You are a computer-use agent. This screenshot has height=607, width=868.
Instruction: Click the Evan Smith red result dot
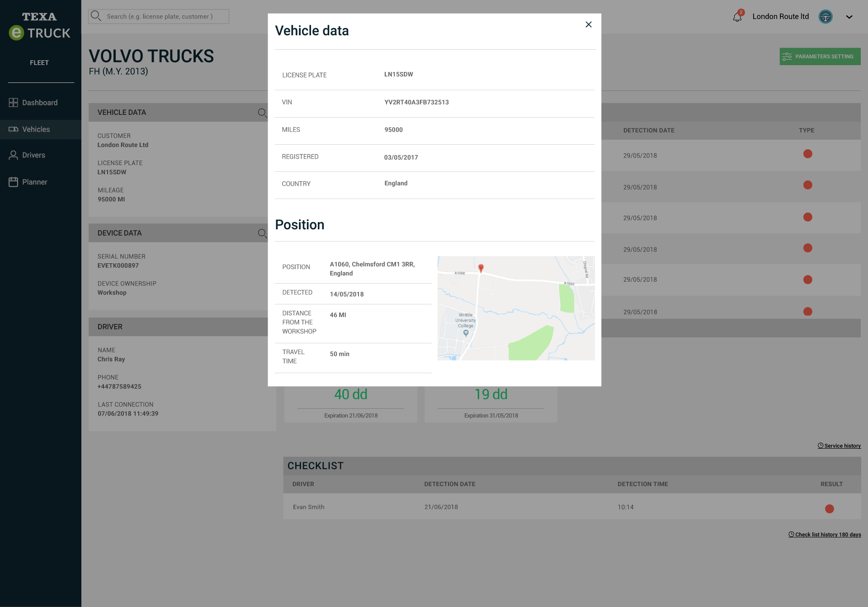(829, 509)
